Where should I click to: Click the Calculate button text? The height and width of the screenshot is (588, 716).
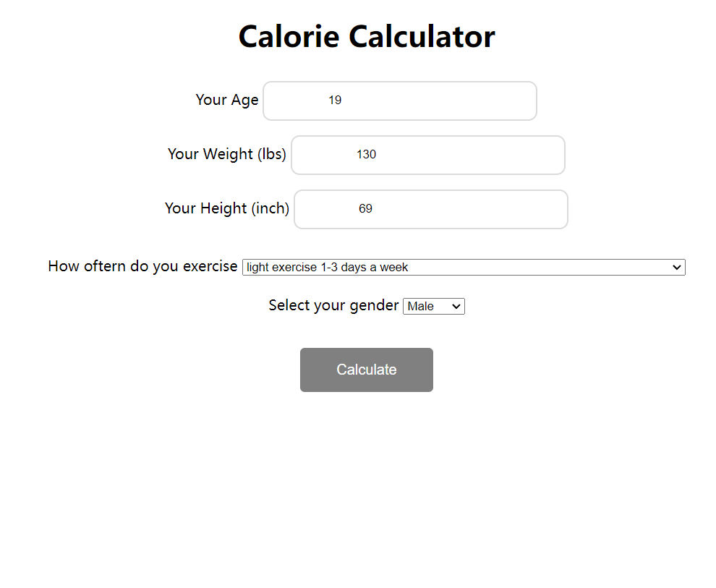point(366,370)
